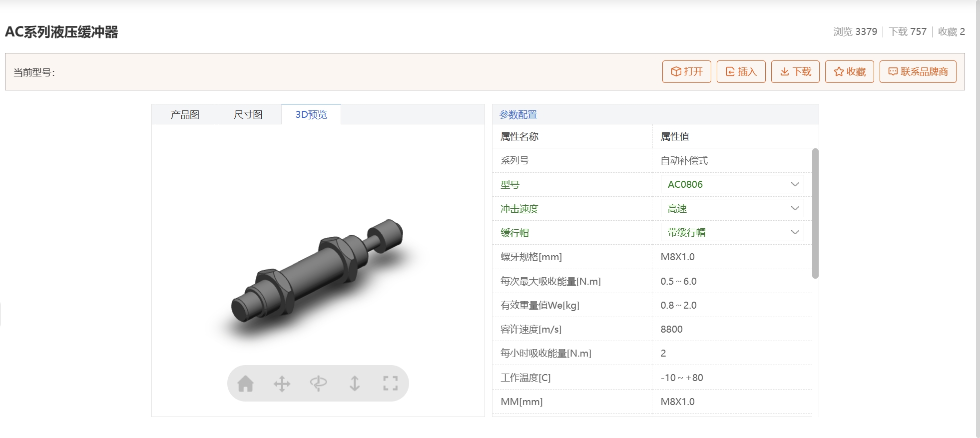The height and width of the screenshot is (438, 980).
Task: Click the 有效重量值We[kg] label
Action: (540, 305)
